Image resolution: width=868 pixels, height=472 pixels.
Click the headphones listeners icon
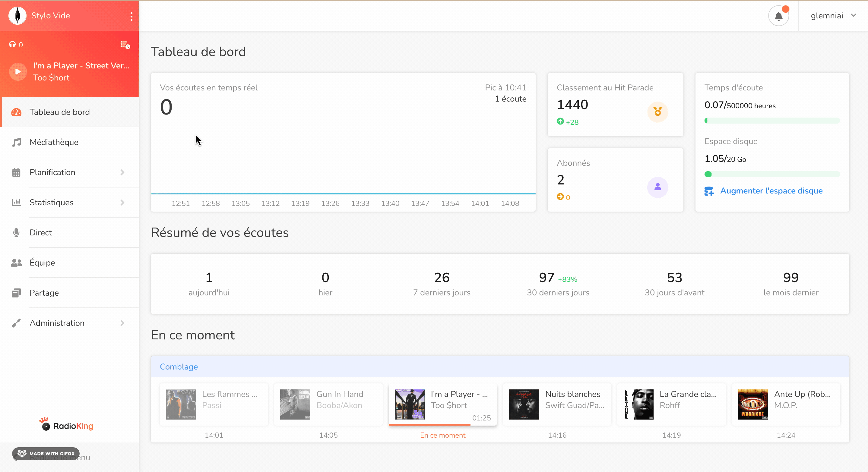[12, 44]
